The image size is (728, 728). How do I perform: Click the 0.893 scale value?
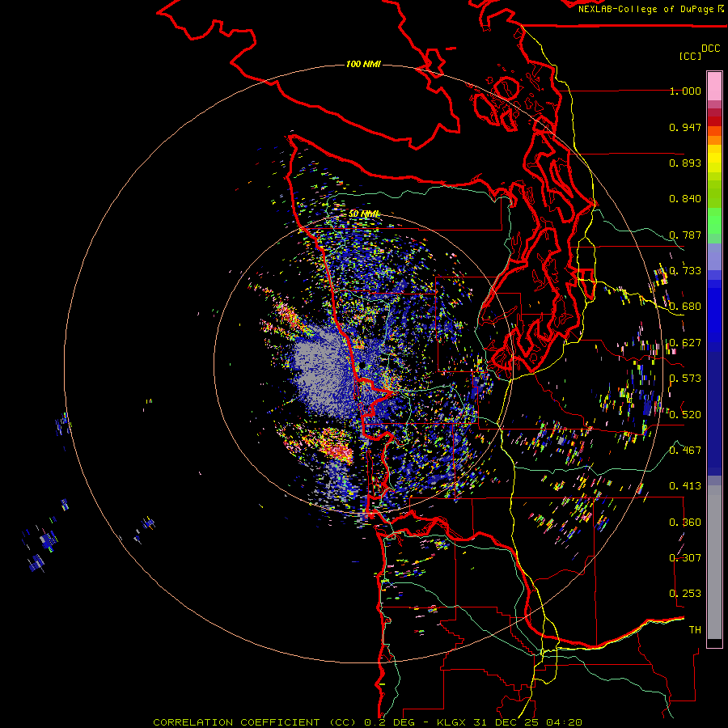(685, 163)
